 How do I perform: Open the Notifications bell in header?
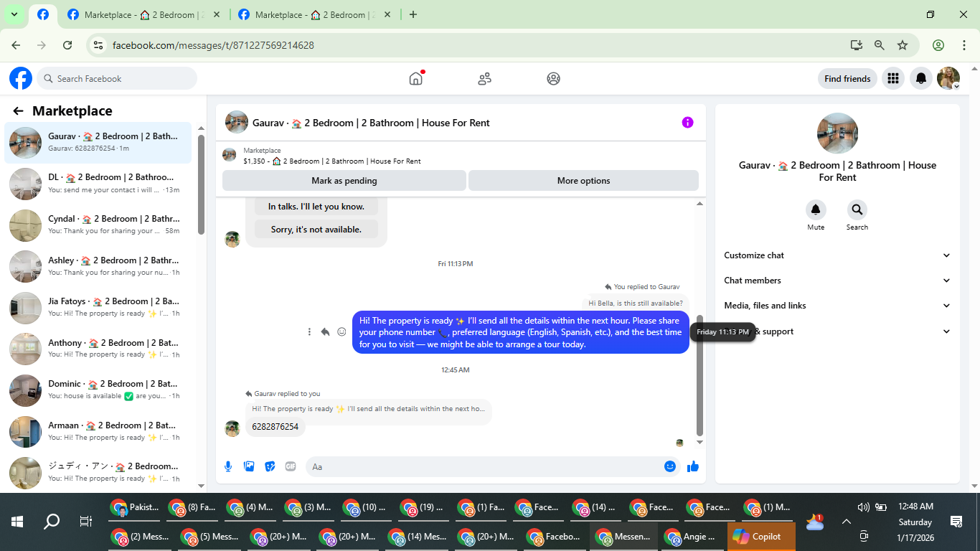pyautogui.click(x=921, y=78)
